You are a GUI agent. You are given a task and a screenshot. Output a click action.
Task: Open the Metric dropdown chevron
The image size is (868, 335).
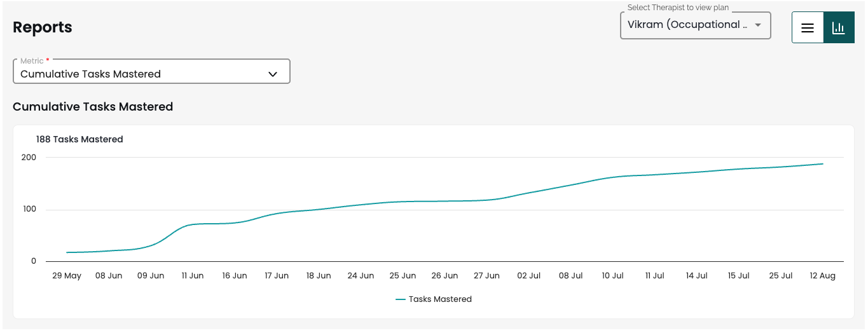coord(273,74)
